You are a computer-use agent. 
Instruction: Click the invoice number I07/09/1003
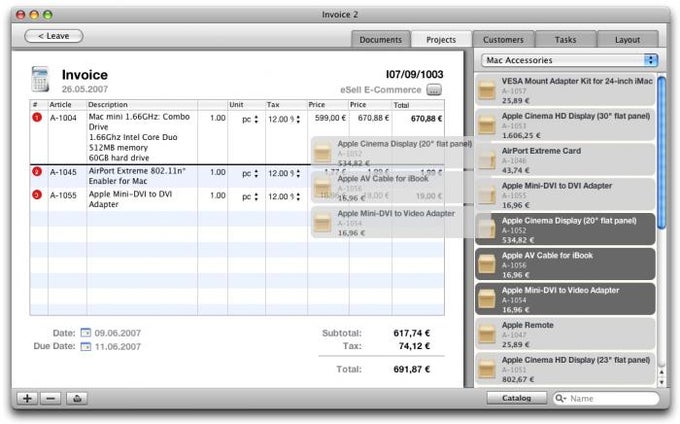415,75
